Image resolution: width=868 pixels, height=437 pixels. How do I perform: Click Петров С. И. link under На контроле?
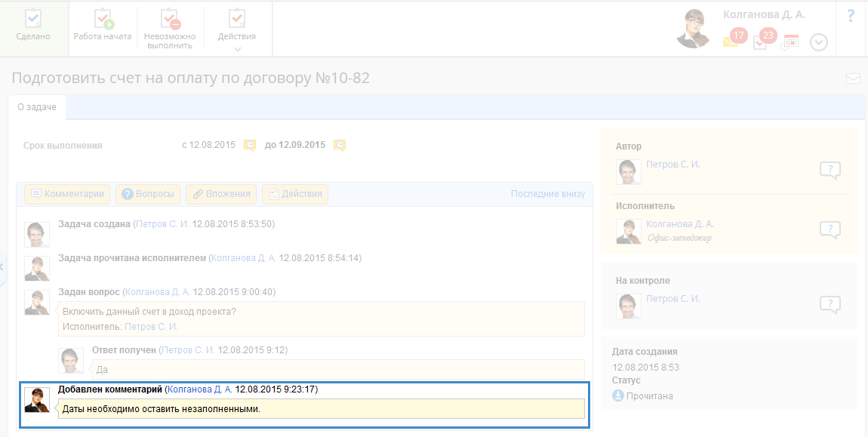click(673, 299)
